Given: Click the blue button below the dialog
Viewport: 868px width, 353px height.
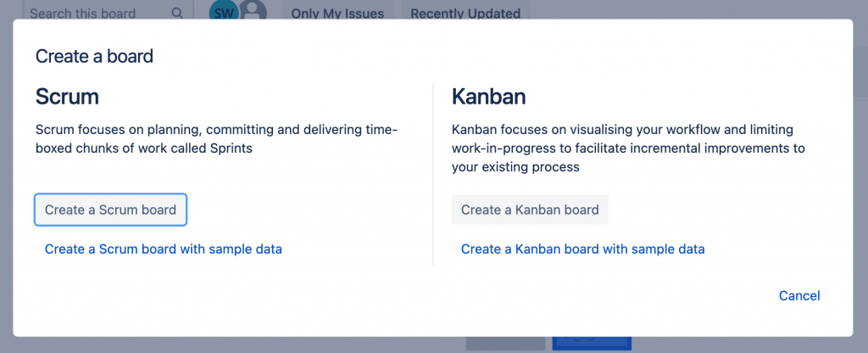Looking at the screenshot, I should [592, 343].
